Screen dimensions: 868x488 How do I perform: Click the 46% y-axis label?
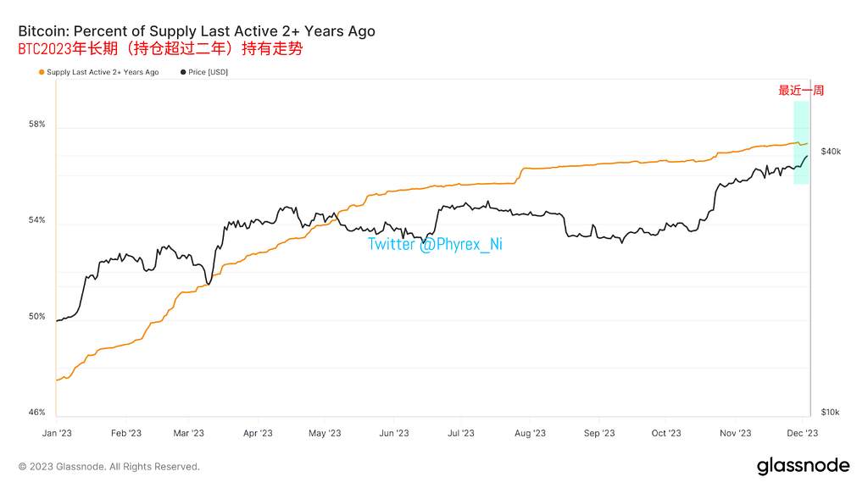click(37, 413)
